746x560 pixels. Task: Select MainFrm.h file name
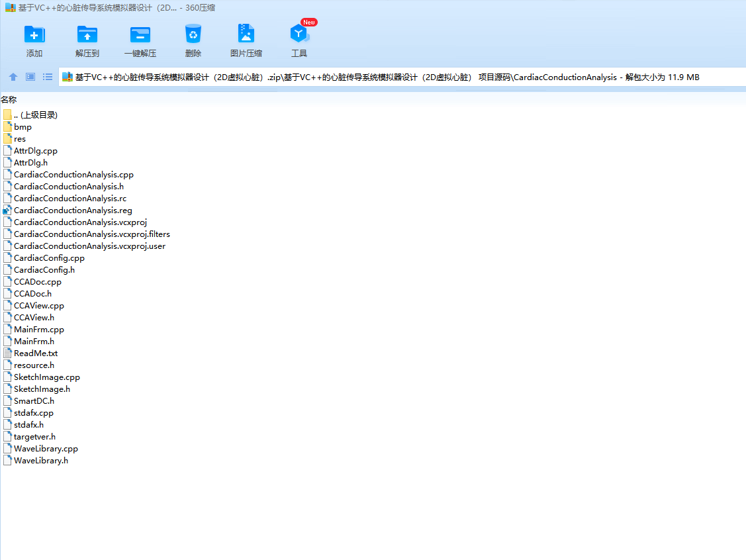point(34,341)
